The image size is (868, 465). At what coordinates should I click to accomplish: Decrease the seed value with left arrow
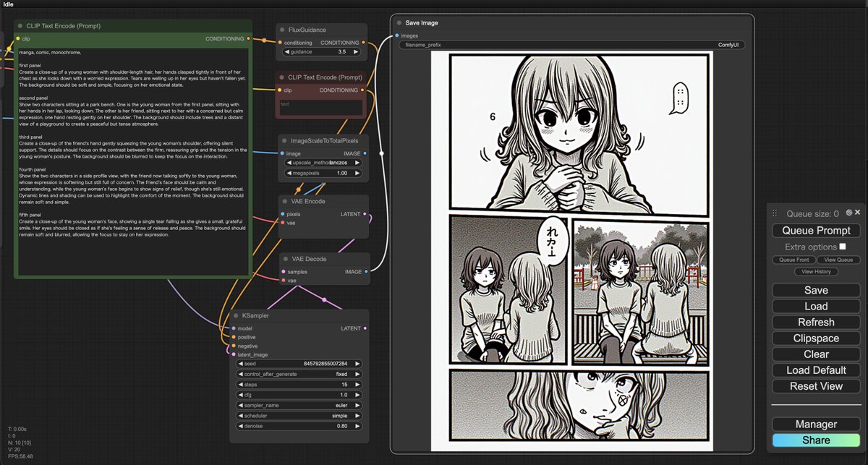coord(241,364)
